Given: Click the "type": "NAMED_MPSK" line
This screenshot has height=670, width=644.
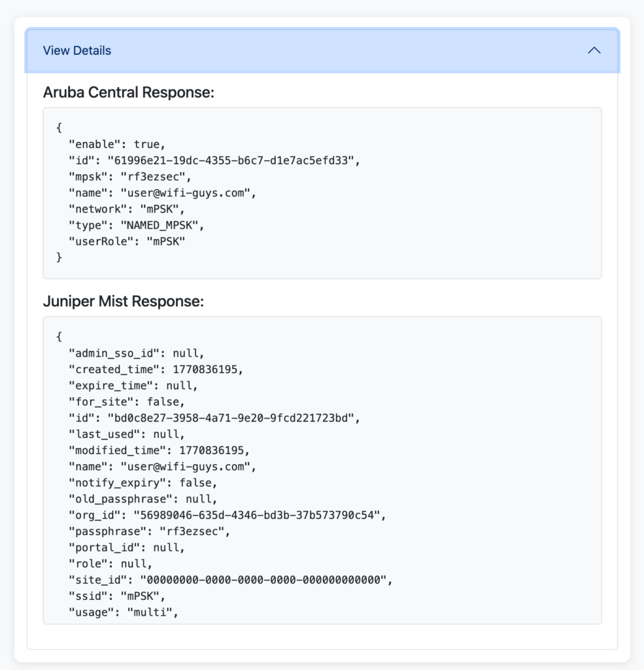Looking at the screenshot, I should click(x=137, y=225).
